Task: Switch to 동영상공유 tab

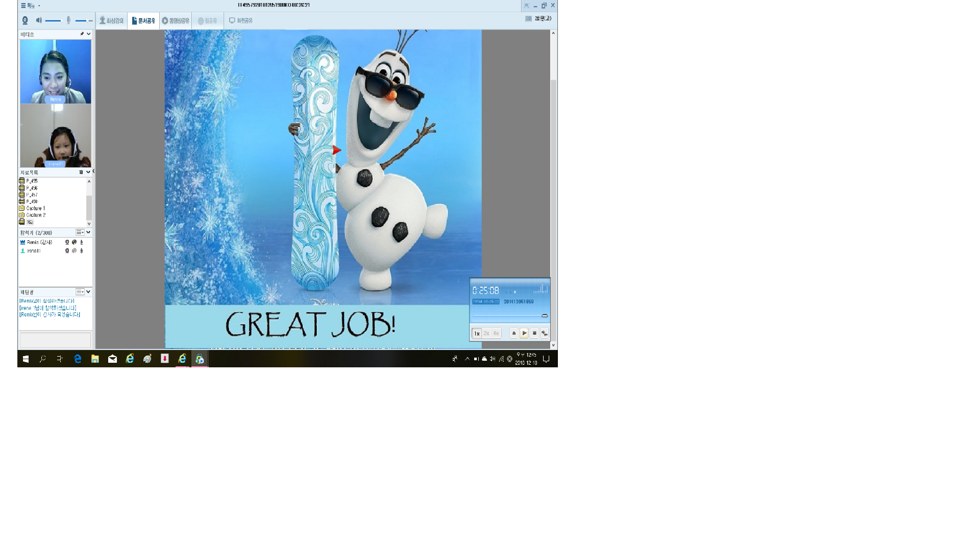Action: (x=176, y=21)
